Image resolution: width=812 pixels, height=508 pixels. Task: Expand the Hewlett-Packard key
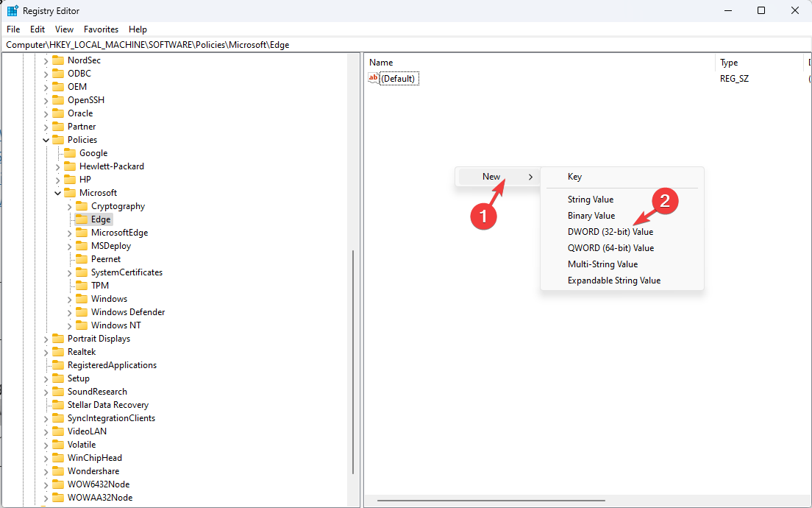[58, 167]
